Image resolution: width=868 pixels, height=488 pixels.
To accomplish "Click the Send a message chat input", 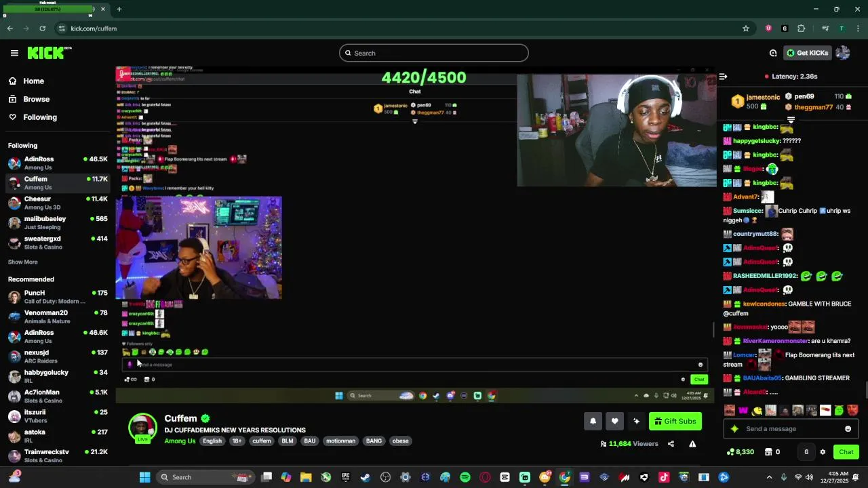I will click(x=792, y=429).
